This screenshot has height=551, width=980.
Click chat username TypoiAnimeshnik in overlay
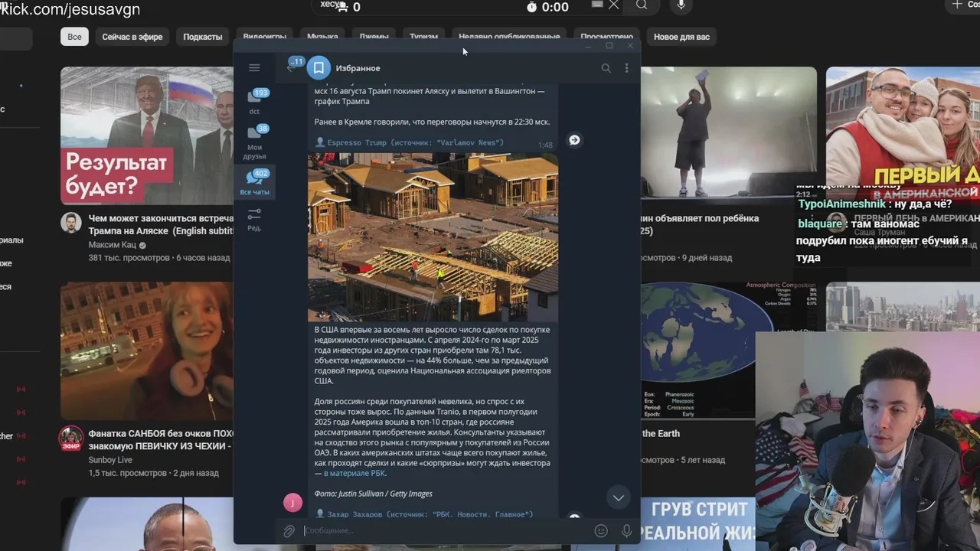[x=842, y=204]
